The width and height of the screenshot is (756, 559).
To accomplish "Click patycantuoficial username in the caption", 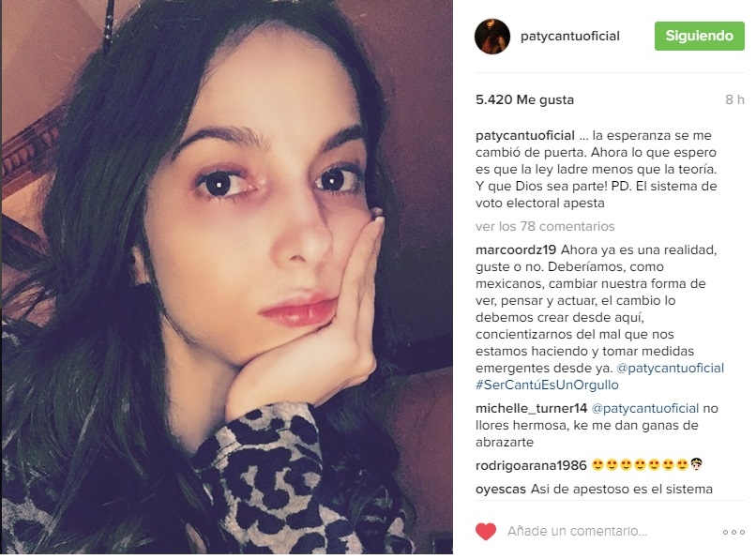I will pos(525,136).
